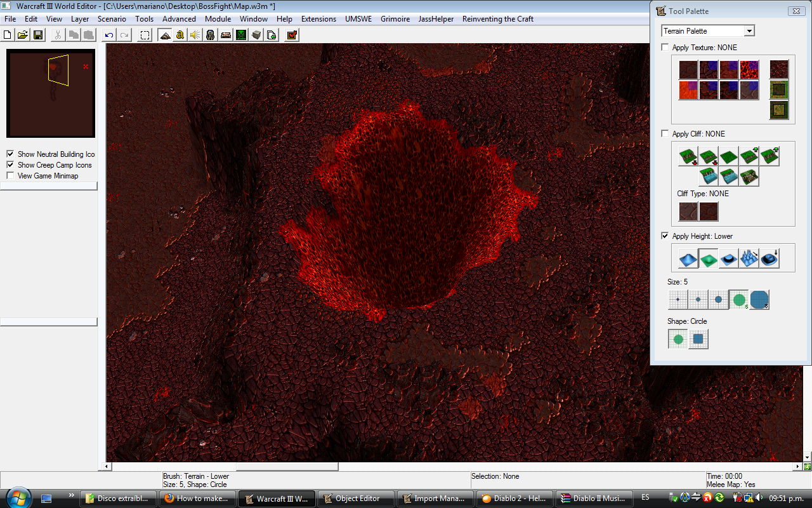Click the Cut scissors toolbar icon
The image size is (812, 508).
pyautogui.click(x=58, y=35)
